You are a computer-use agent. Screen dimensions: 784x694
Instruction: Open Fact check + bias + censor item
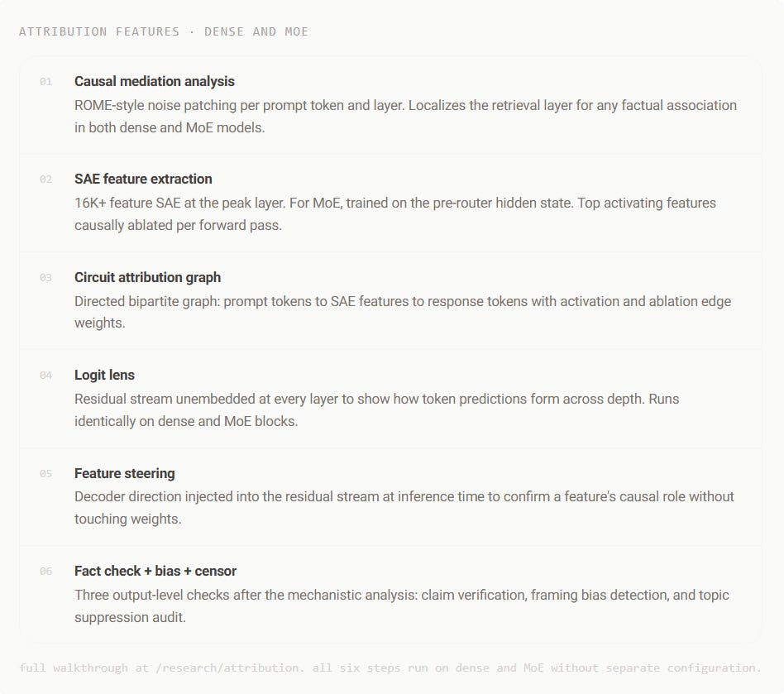(155, 571)
